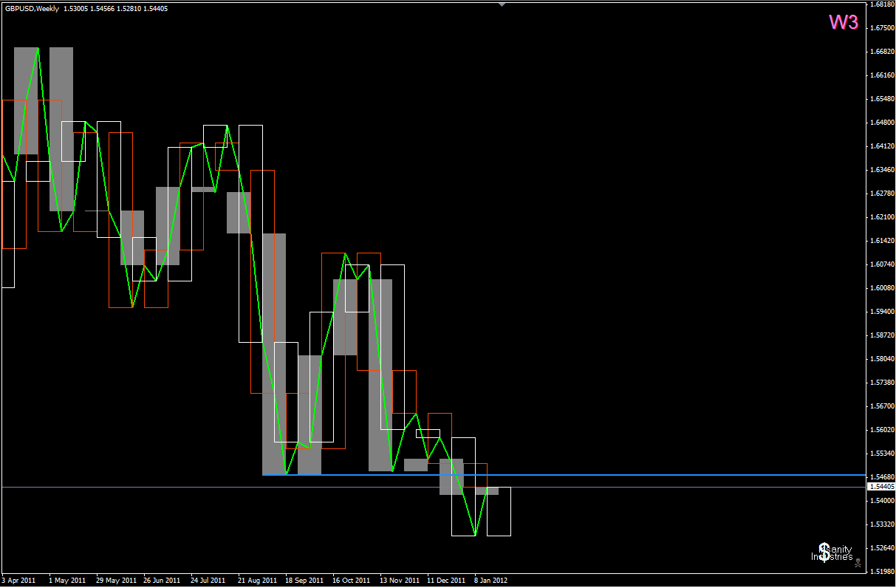Click the 1.60740 price axis label
The height and width of the screenshot is (588, 896).
[x=882, y=264]
